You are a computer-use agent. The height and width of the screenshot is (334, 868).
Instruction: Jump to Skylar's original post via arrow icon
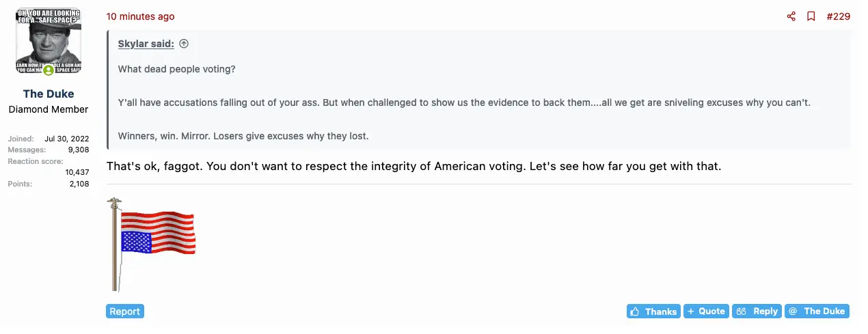point(184,44)
